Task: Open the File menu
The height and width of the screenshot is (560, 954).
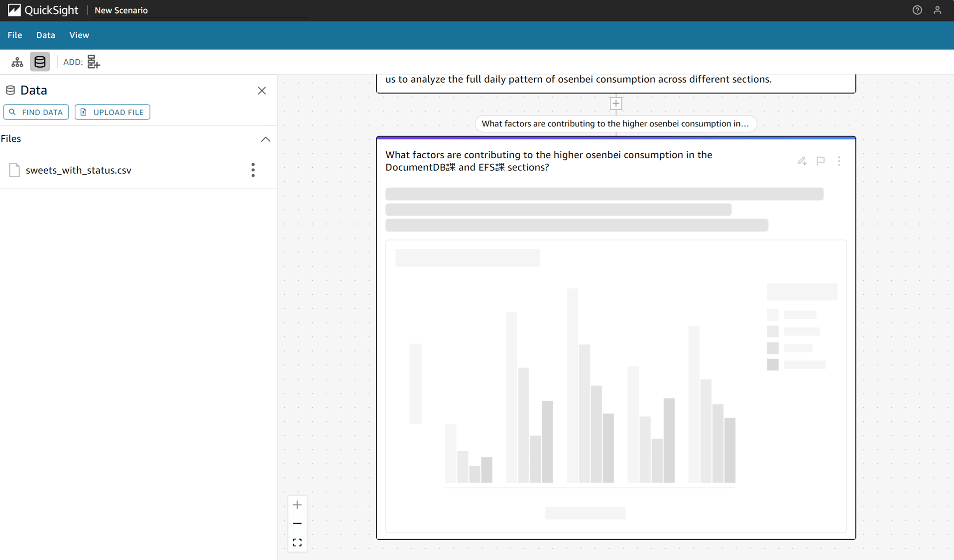Action: pyautogui.click(x=15, y=35)
